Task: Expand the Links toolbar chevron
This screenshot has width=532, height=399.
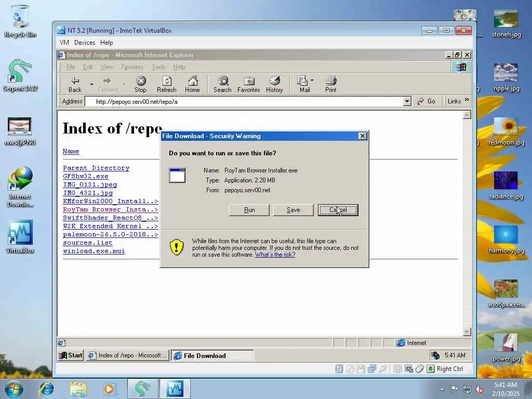Action: pos(467,100)
